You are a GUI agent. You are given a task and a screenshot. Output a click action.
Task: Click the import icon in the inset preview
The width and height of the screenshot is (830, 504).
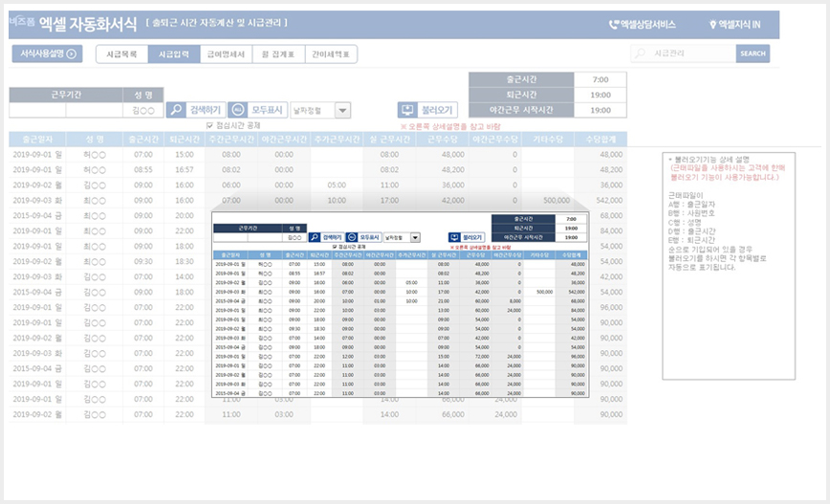point(454,237)
